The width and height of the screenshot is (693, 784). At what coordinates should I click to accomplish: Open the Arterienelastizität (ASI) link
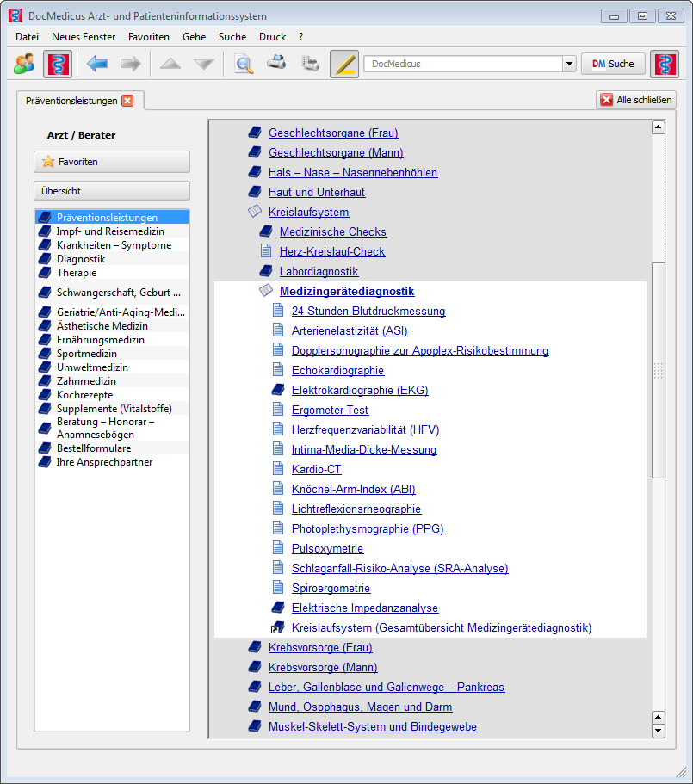(x=350, y=330)
